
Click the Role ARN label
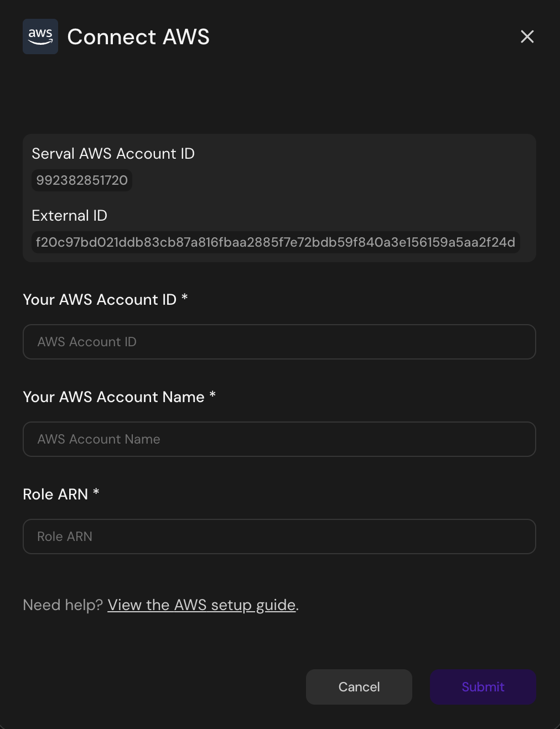[60, 494]
